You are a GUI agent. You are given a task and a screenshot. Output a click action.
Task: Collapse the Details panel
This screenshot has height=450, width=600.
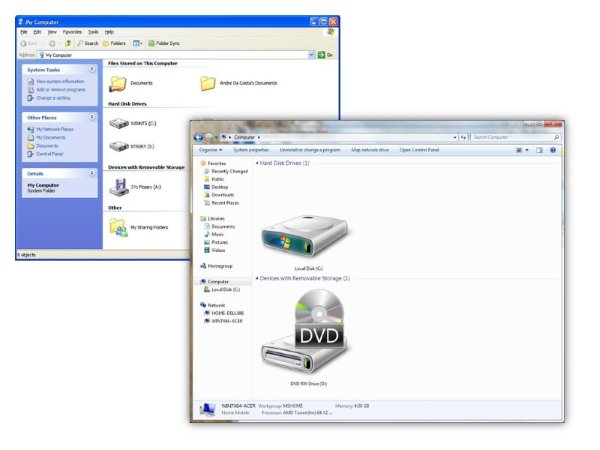click(x=92, y=173)
